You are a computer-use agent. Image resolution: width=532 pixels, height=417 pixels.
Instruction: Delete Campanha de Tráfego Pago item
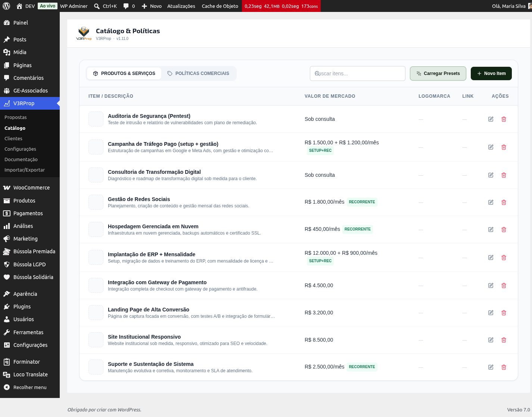504,147
